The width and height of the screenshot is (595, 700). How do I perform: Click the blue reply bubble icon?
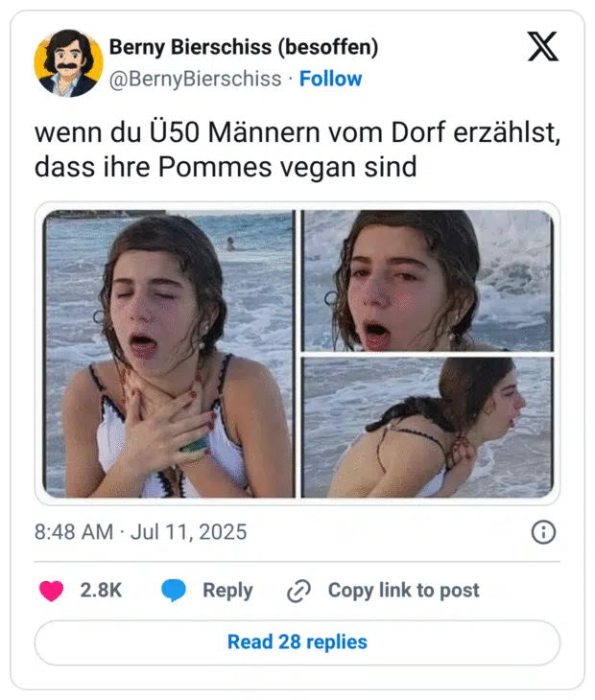(174, 591)
